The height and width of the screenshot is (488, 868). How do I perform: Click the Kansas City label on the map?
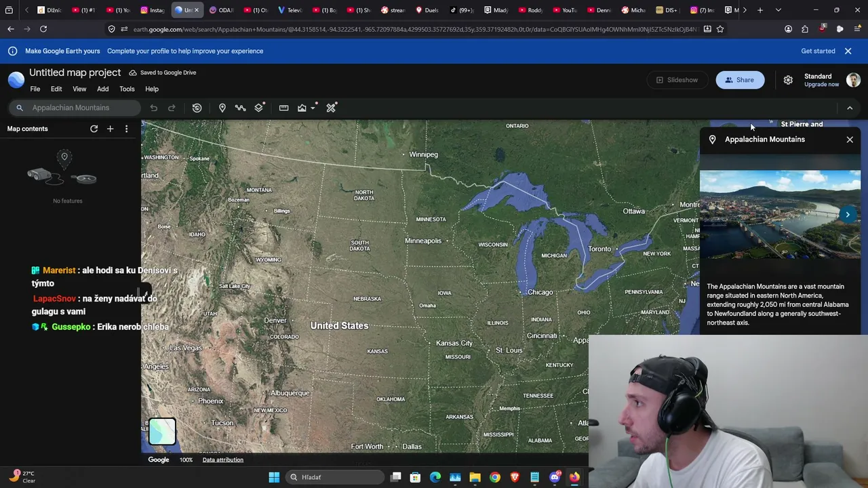(454, 343)
